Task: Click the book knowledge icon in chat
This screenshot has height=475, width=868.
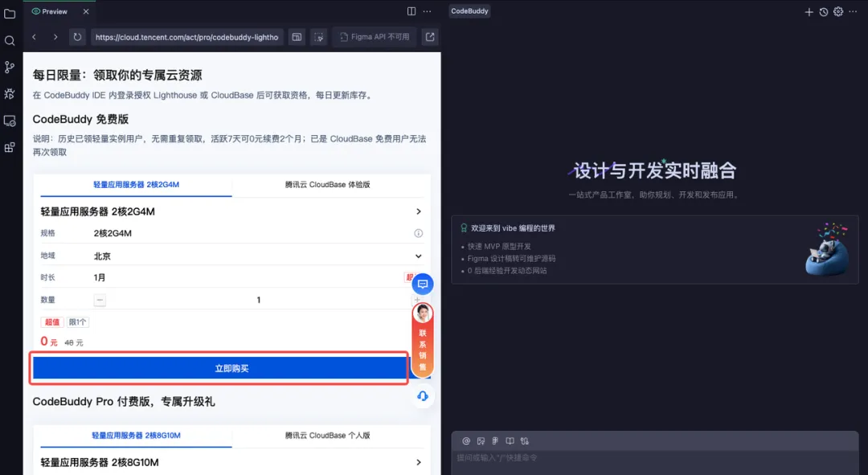Action: pyautogui.click(x=510, y=441)
